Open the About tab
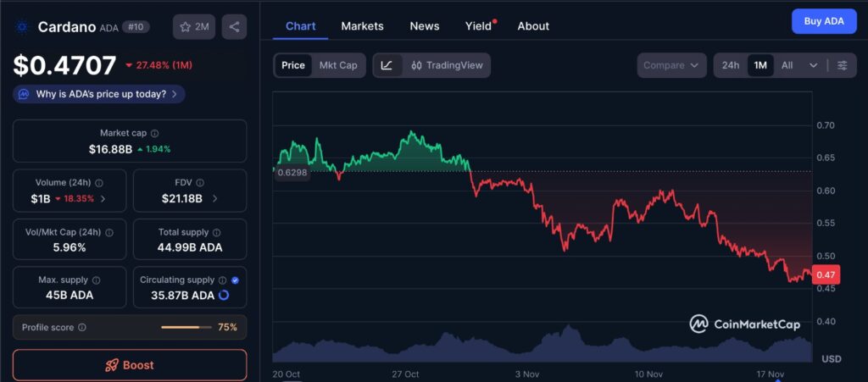Viewport: 868px width, 382px height. (x=533, y=26)
